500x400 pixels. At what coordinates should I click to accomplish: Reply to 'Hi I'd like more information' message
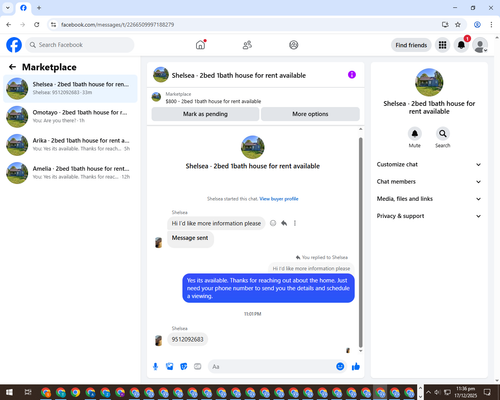(284, 223)
